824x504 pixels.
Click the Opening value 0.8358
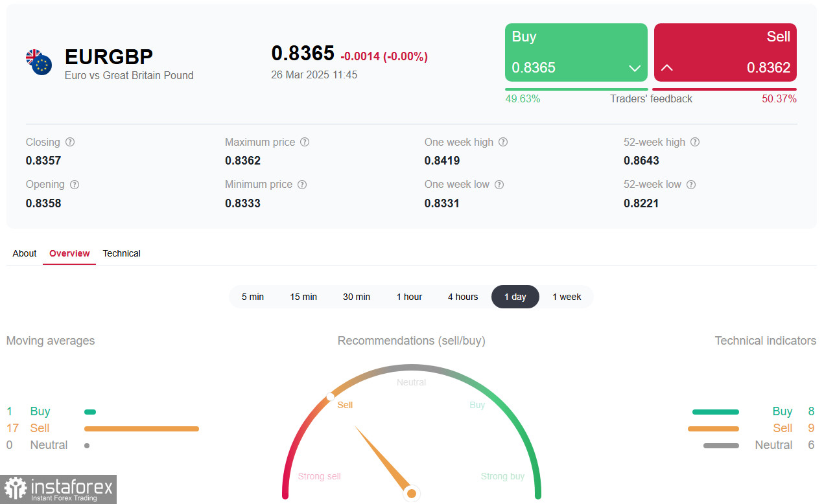click(x=43, y=203)
